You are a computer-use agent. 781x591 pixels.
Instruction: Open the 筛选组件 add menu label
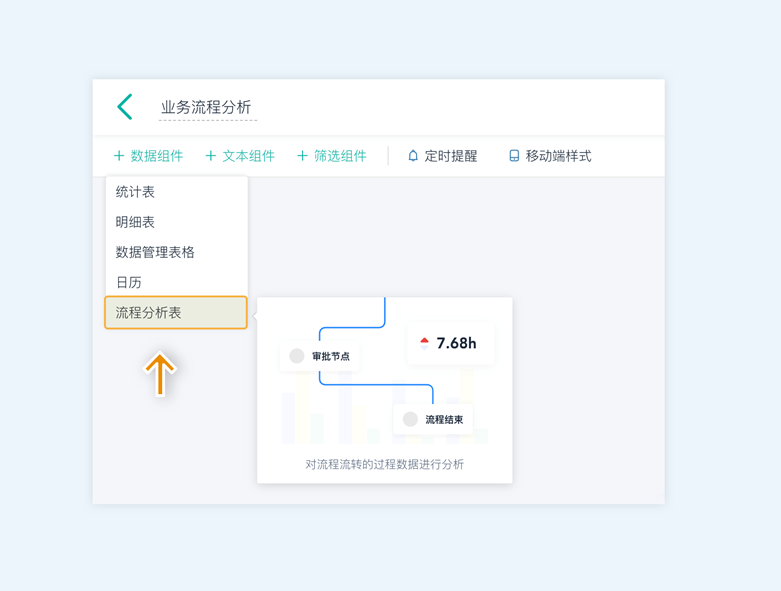point(340,156)
